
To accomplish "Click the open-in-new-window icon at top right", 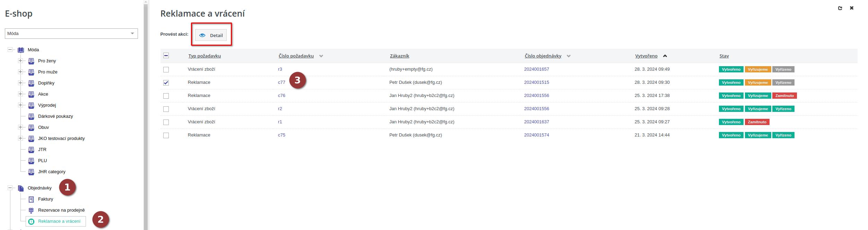I will tap(840, 8).
